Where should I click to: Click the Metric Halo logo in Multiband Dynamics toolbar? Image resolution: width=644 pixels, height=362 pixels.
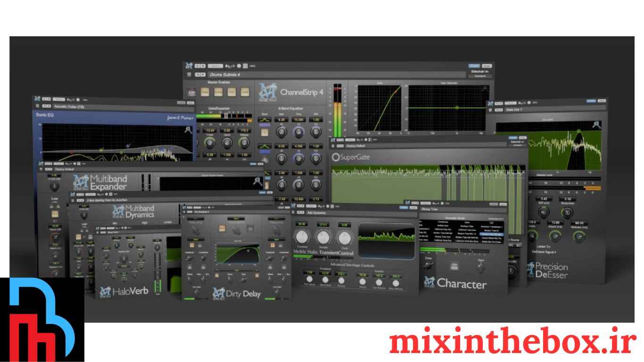click(x=73, y=194)
